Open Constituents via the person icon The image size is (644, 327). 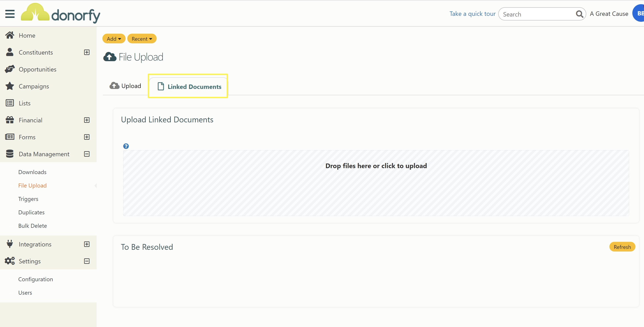coord(9,52)
